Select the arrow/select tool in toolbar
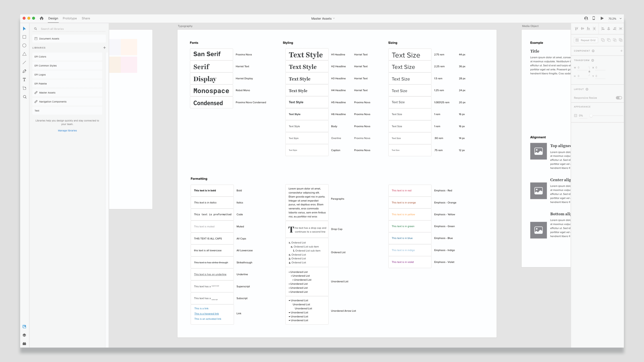 tap(24, 29)
